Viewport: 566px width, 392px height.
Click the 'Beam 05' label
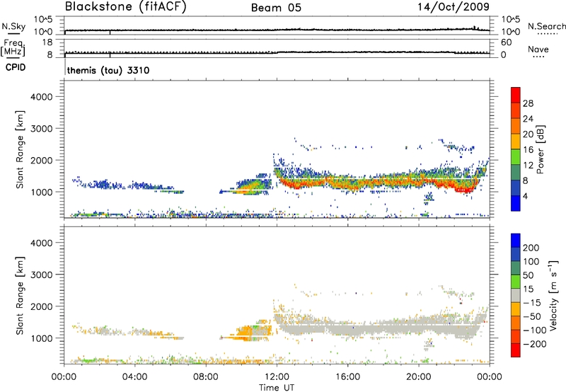pyautogui.click(x=276, y=8)
